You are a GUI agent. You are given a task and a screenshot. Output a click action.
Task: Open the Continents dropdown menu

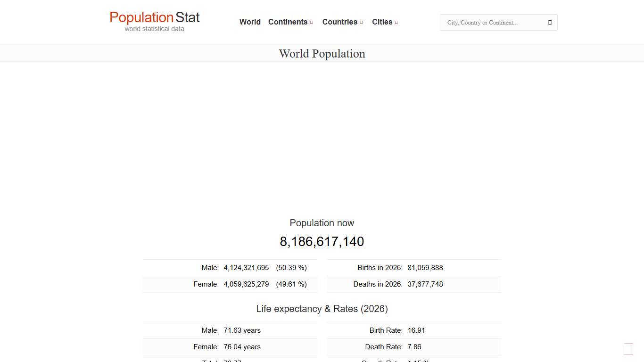click(288, 22)
